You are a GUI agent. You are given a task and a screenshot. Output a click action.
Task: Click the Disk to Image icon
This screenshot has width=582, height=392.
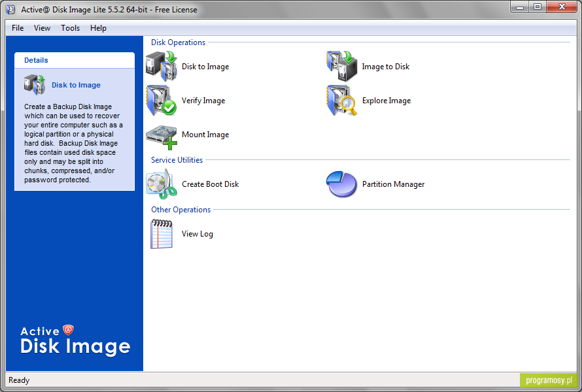pos(162,66)
